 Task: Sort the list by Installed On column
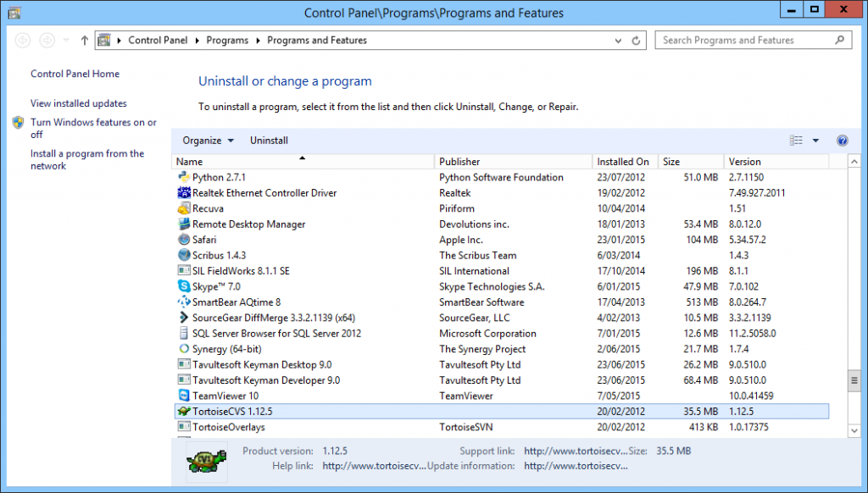coord(626,162)
